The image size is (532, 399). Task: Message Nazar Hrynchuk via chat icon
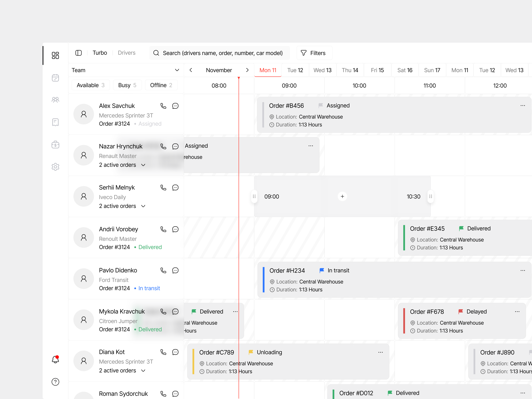tap(175, 146)
